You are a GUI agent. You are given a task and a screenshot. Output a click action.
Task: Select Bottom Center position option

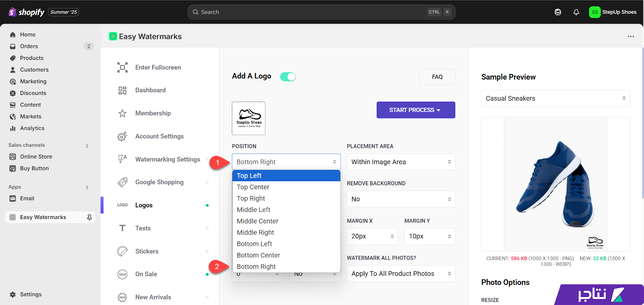[x=286, y=255]
